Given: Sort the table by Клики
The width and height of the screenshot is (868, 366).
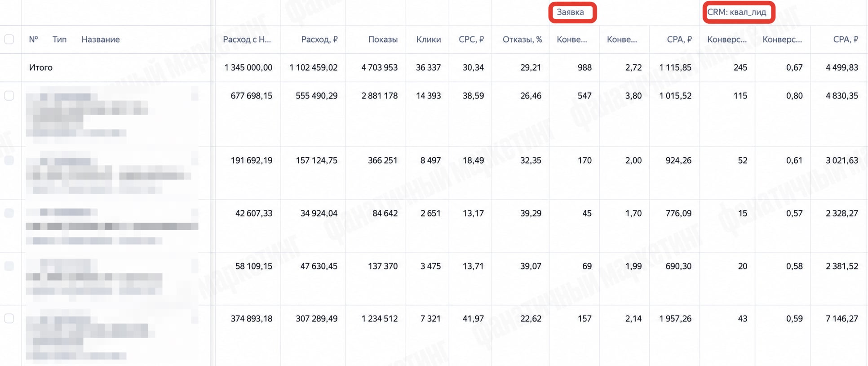Looking at the screenshot, I should click(429, 40).
